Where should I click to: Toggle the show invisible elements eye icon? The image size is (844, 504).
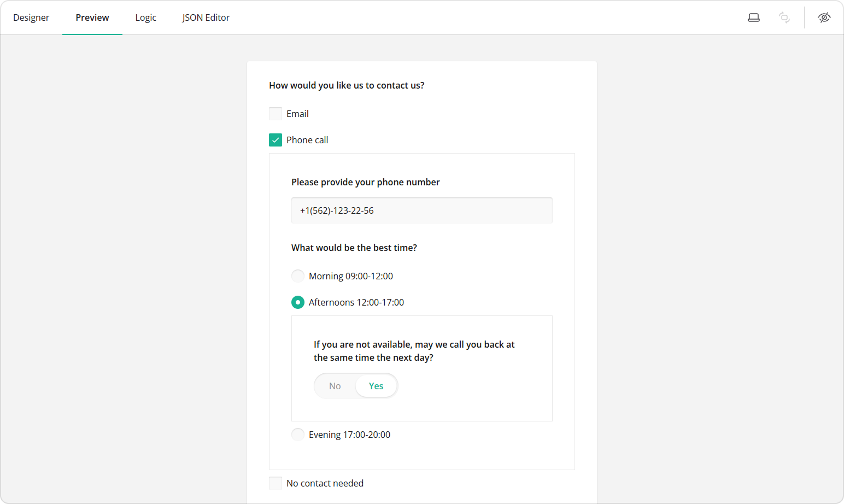pyautogui.click(x=824, y=17)
